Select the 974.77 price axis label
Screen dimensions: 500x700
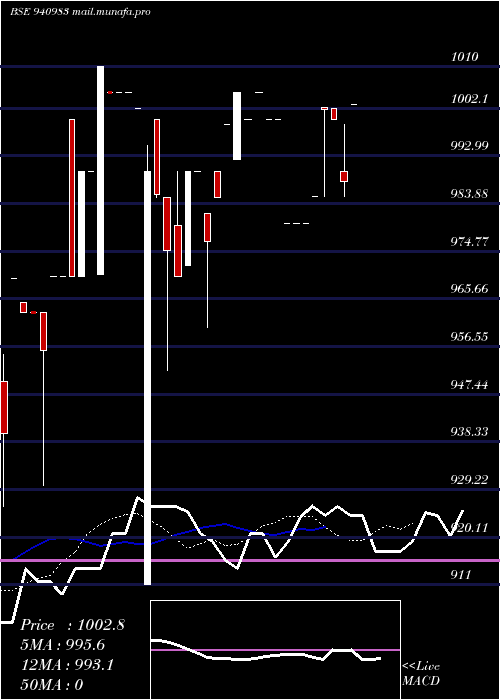[x=469, y=242]
